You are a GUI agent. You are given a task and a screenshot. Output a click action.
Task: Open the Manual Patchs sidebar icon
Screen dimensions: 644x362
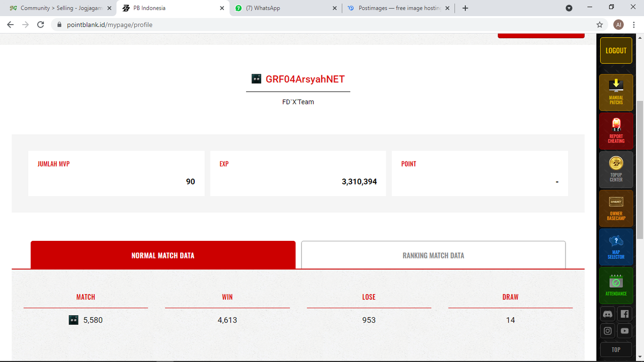616,93
